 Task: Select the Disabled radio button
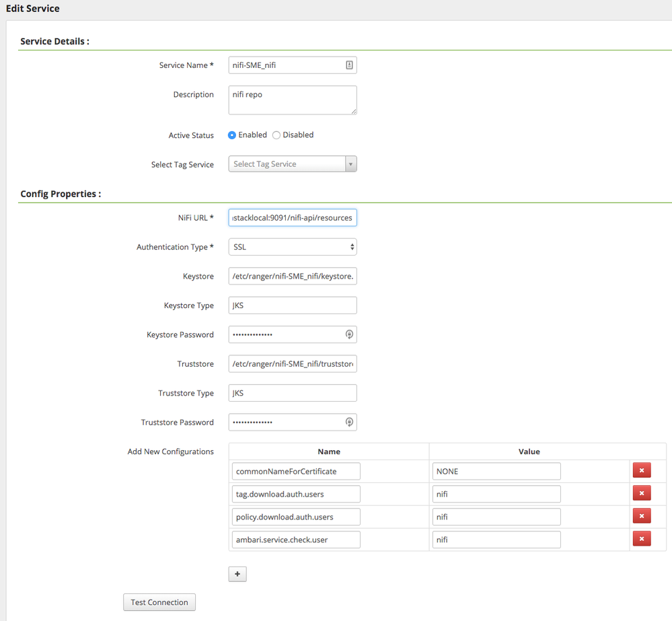pos(276,135)
